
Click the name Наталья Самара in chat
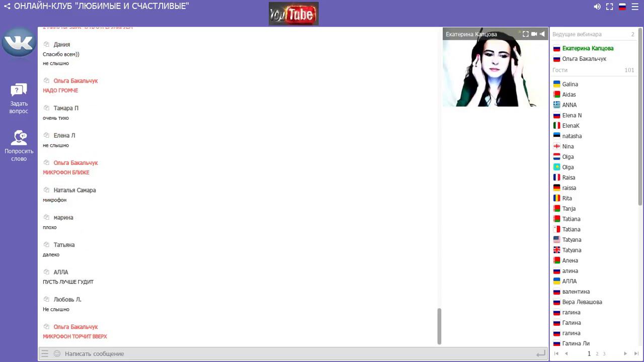coord(74,190)
